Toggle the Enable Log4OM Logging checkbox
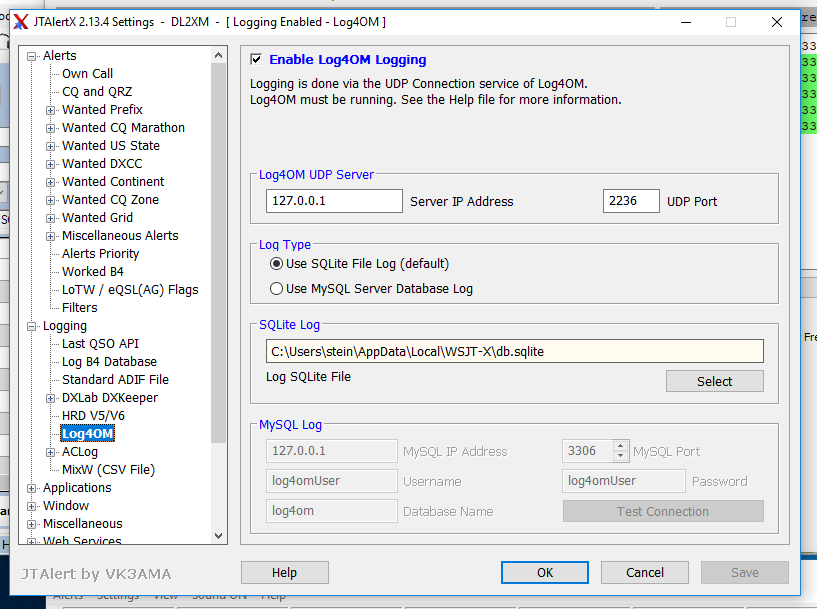 tap(256, 59)
